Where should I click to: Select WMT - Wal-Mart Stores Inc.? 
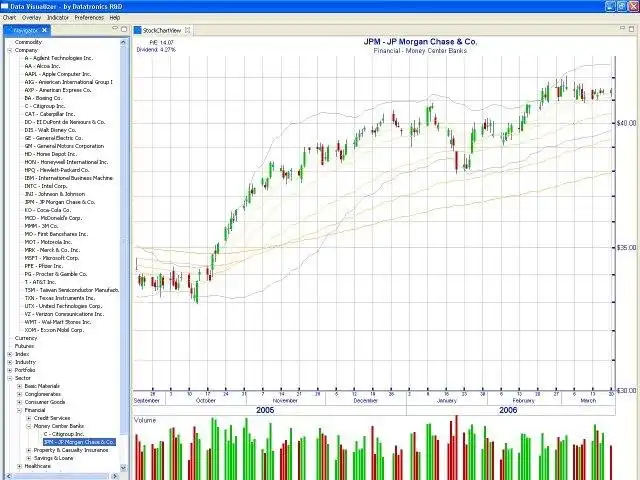[58, 322]
